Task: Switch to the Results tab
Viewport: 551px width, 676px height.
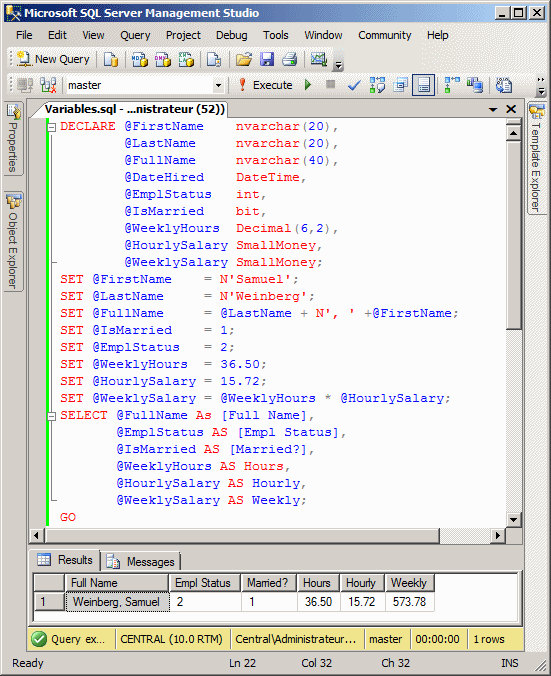Action: [65, 560]
